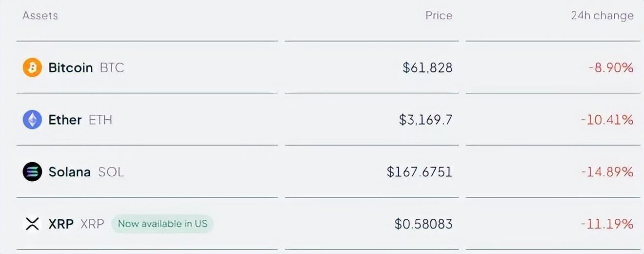
Task: Click Solana's -14.89% change value
Action: 607,172
